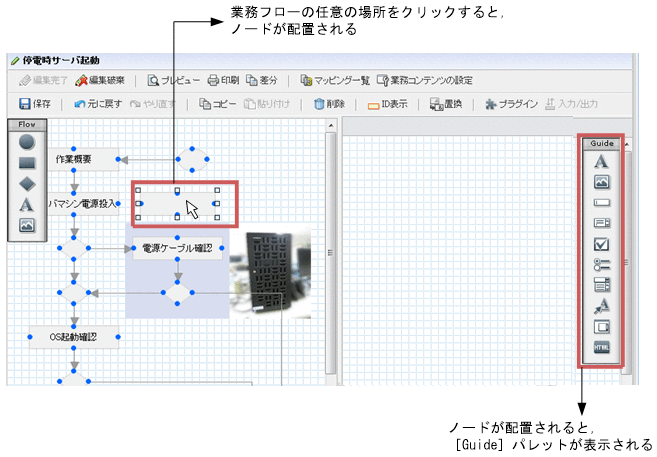
Task: Click the 貼り付け paste button
Action: [x=267, y=104]
